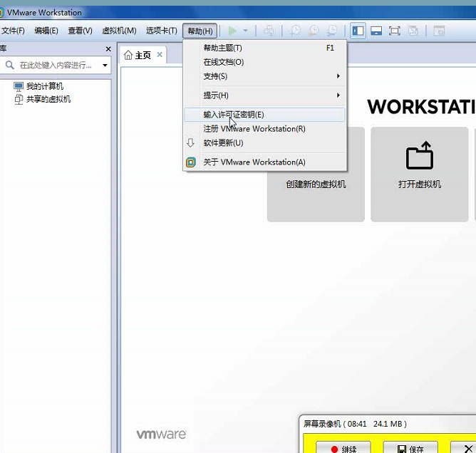Click 保存 in screen recorder

pyautogui.click(x=410, y=448)
